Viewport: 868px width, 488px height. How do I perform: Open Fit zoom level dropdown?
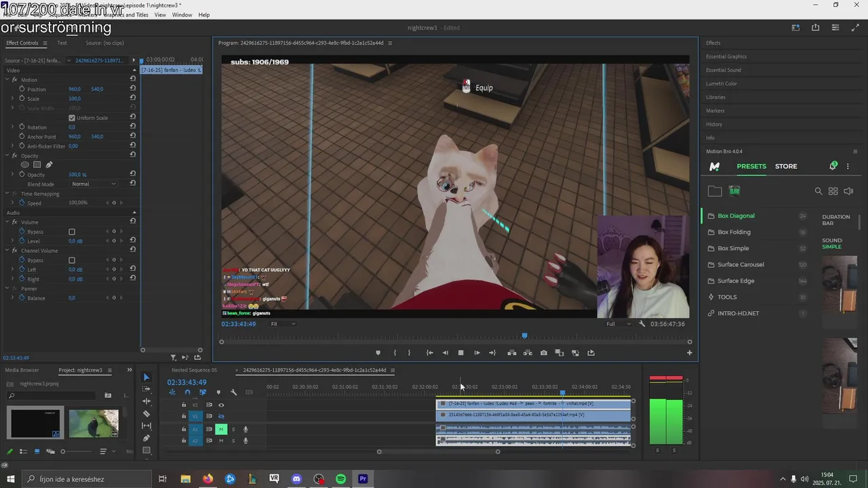(x=283, y=324)
